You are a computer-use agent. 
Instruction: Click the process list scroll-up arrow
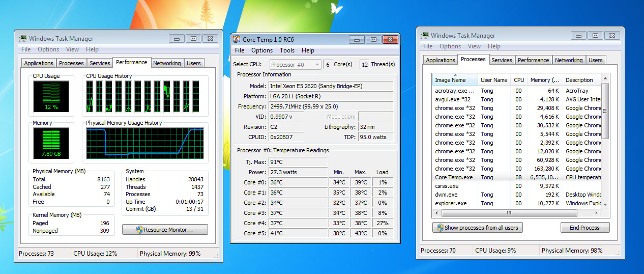pyautogui.click(x=605, y=79)
